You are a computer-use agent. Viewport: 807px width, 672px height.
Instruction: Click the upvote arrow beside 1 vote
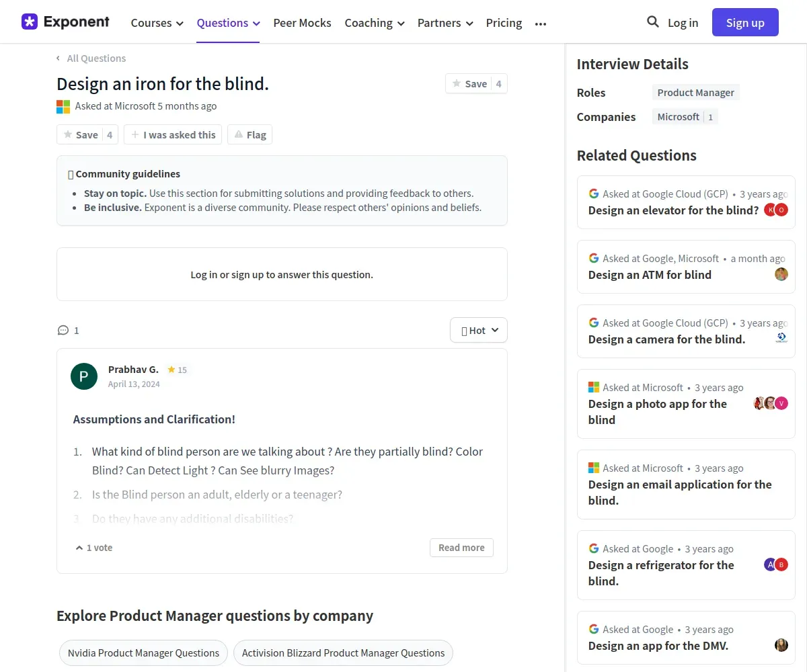(x=79, y=548)
